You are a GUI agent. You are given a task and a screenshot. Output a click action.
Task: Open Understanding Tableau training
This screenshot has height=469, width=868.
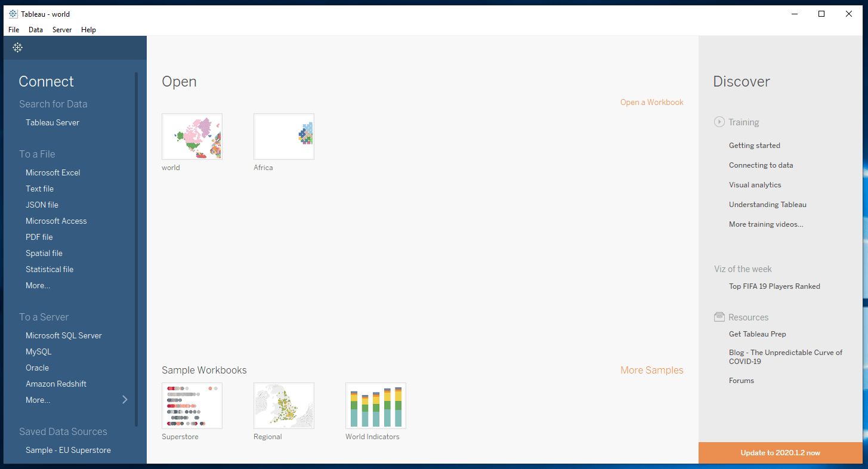point(768,204)
